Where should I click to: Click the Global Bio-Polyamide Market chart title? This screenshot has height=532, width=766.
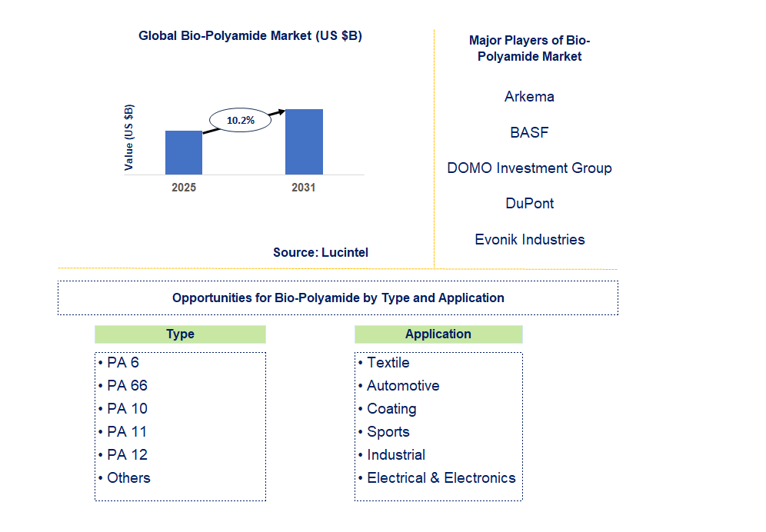(x=250, y=35)
